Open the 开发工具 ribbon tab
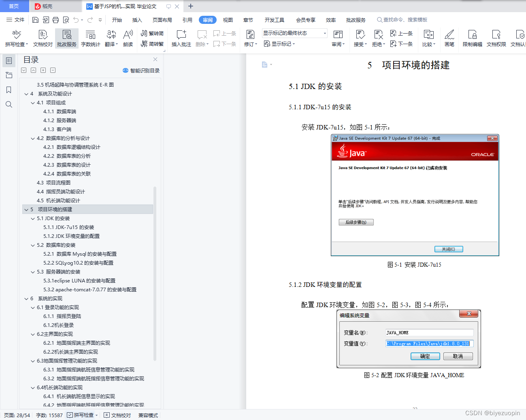526x420 pixels. [275, 20]
